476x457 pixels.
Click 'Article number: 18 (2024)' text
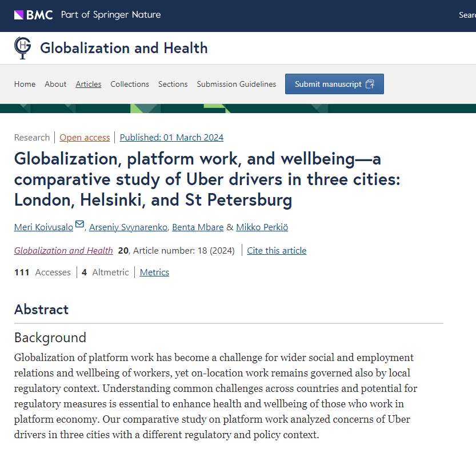coord(184,250)
